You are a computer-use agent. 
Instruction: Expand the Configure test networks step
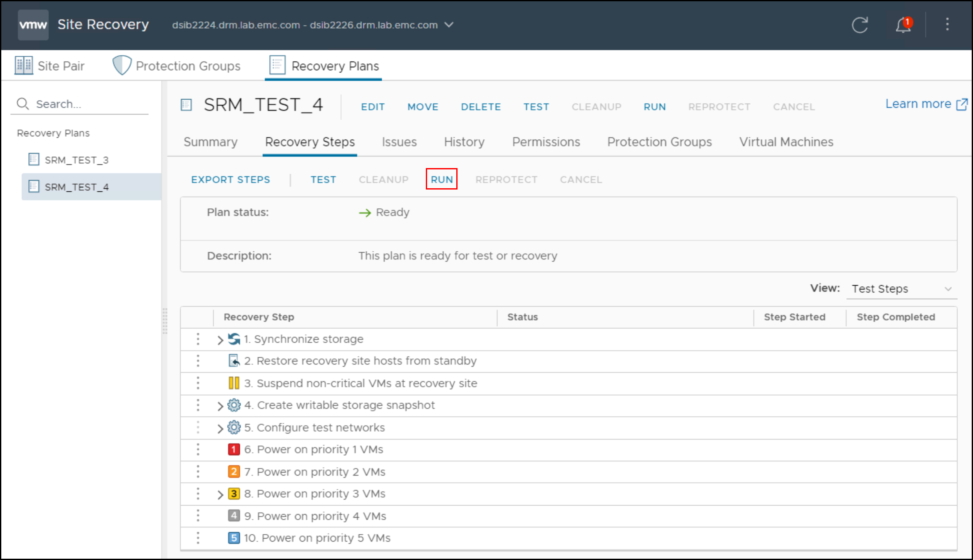(x=220, y=428)
